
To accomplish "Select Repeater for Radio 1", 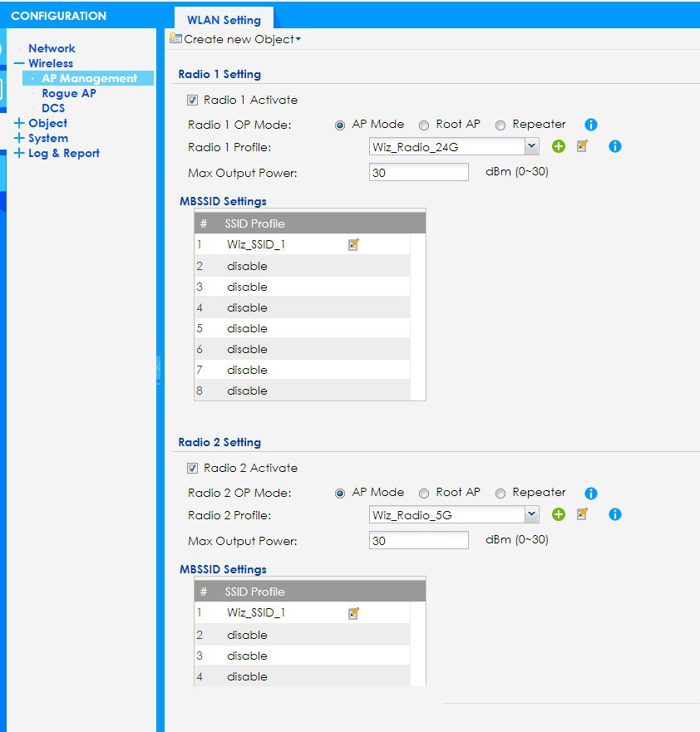I will pyautogui.click(x=500, y=125).
